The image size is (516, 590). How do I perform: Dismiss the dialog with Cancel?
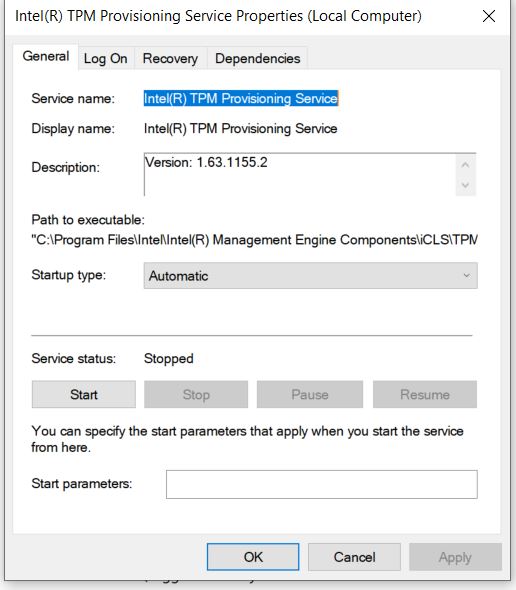[354, 557]
